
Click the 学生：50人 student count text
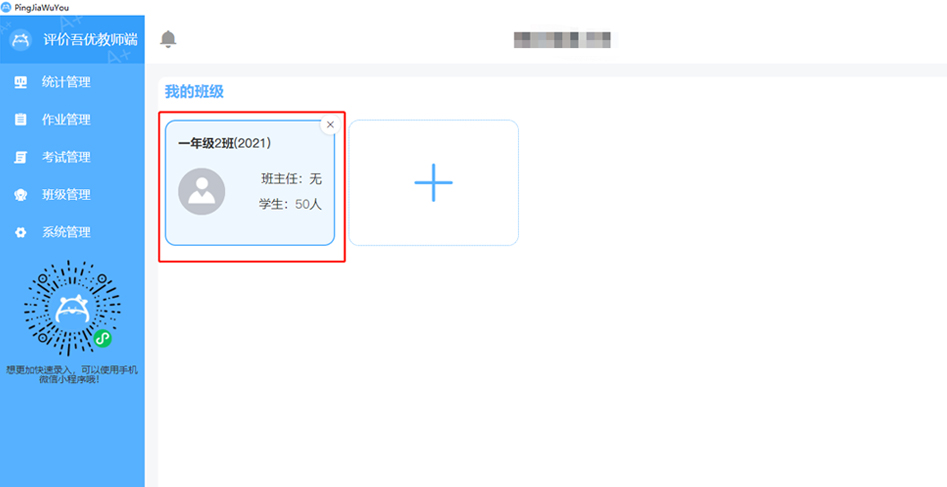tap(291, 204)
